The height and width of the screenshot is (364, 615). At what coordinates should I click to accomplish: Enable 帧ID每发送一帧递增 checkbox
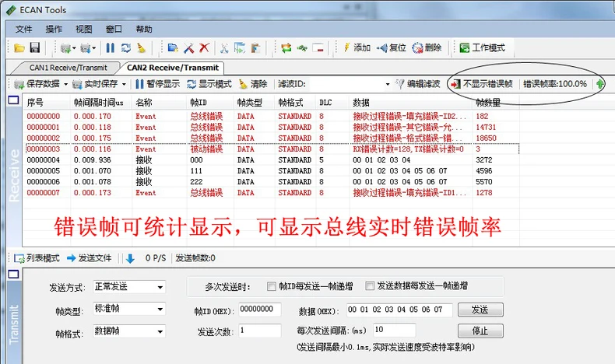click(x=271, y=286)
